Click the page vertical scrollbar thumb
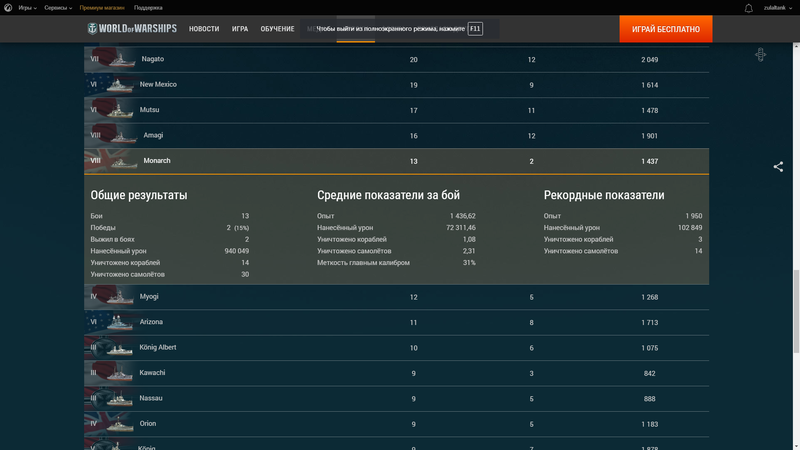This screenshot has width=800, height=450. click(796, 311)
